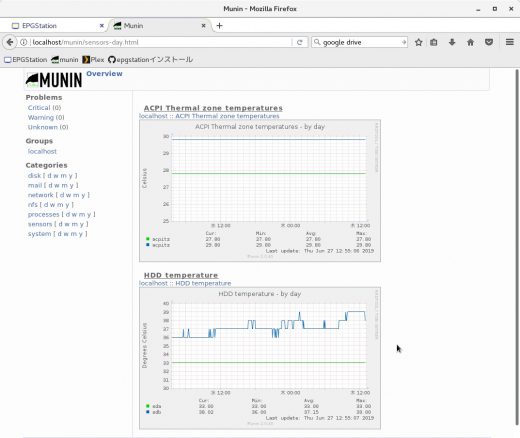520x438 pixels.
Task: Open the ACPI Thermal zone temperatures heading
Action: [213, 108]
